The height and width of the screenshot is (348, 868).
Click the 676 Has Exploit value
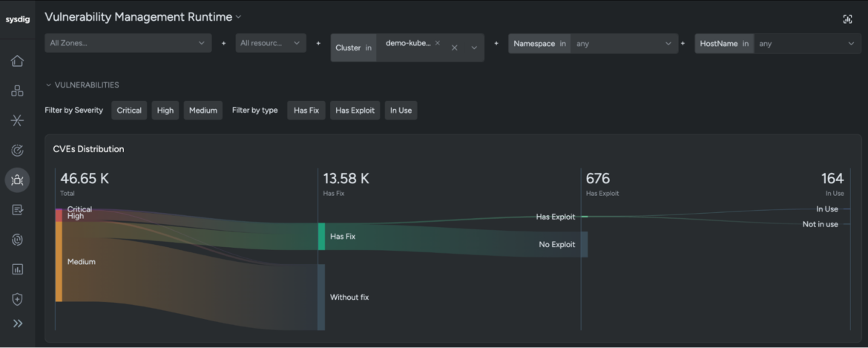598,179
